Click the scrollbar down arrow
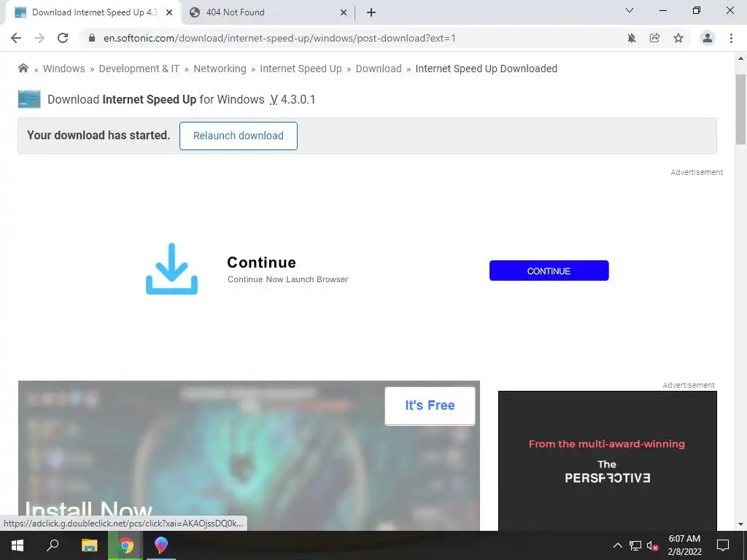 click(740, 524)
